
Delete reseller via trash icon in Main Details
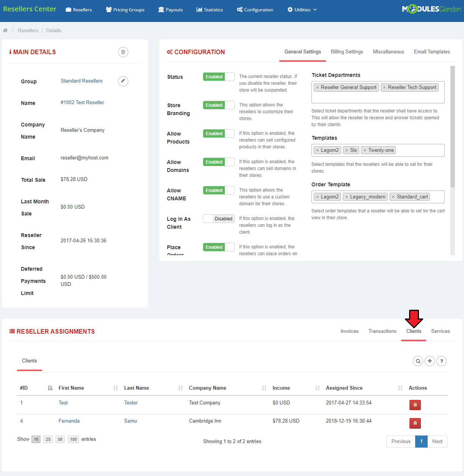123,52
